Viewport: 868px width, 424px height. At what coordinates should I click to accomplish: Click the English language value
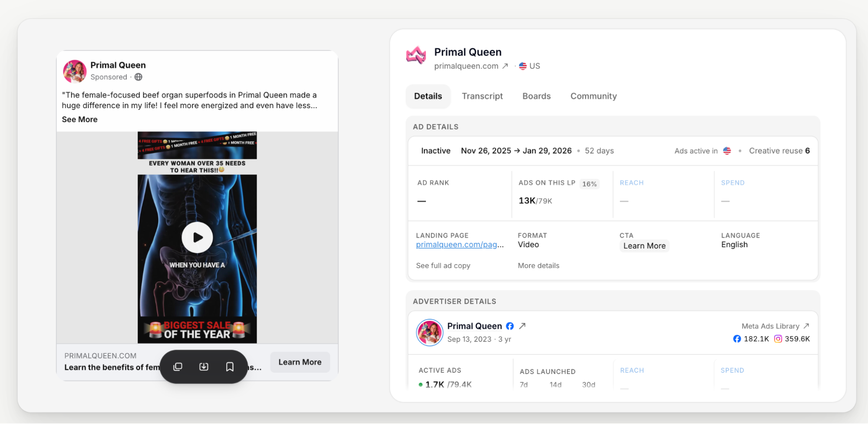734,245
